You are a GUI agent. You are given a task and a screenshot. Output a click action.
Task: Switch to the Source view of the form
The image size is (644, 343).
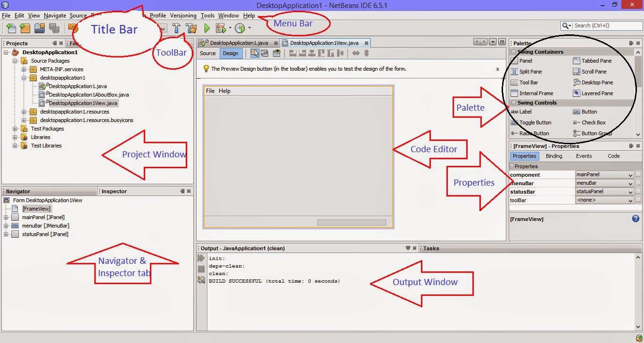point(207,53)
